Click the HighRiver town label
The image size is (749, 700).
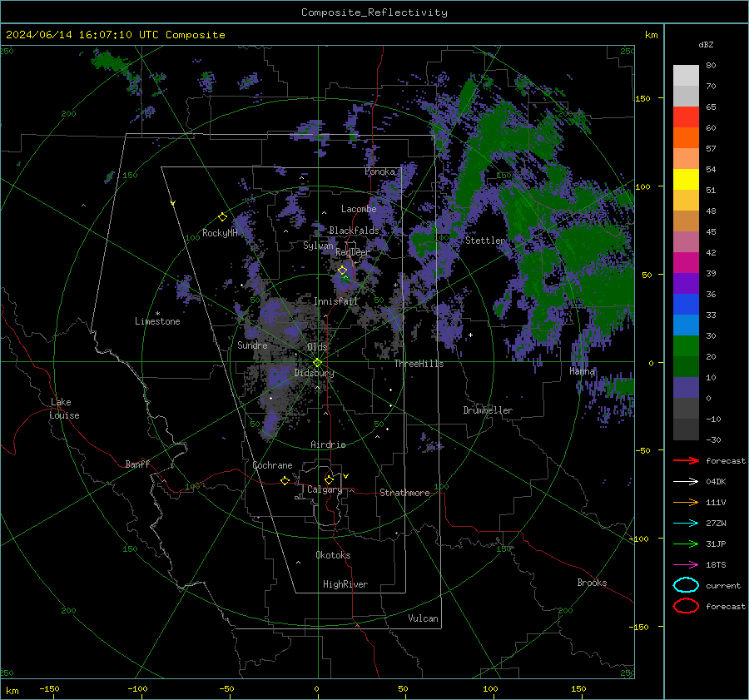coord(345,584)
